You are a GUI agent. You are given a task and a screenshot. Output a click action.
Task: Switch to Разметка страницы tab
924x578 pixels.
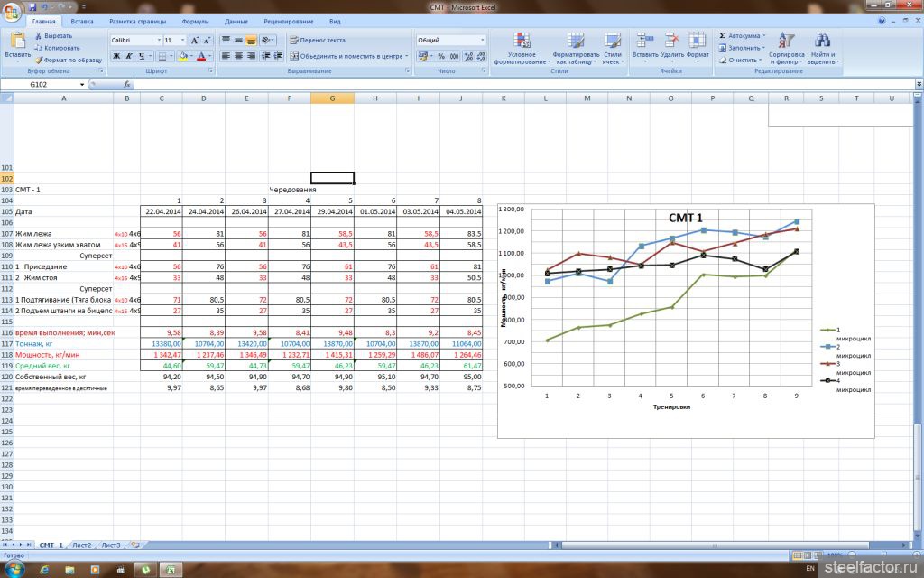137,22
